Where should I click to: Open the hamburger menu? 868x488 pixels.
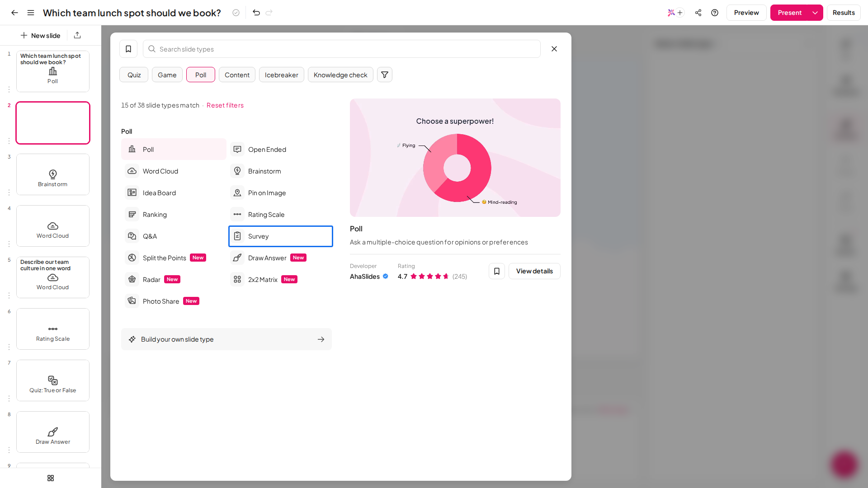point(31,13)
